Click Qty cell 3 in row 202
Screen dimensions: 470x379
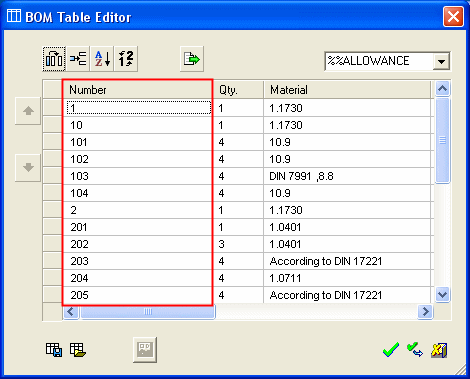[238, 244]
